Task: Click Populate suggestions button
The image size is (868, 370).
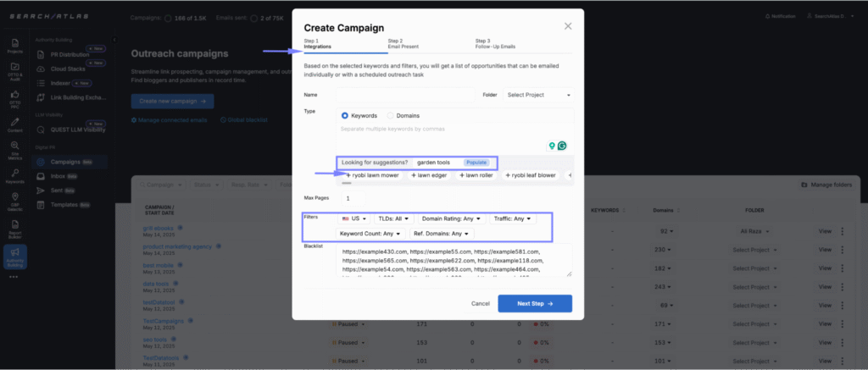Action: tap(476, 163)
